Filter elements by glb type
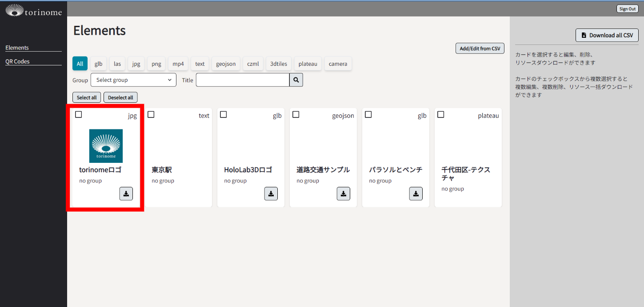This screenshot has height=307, width=644. pyautogui.click(x=98, y=64)
